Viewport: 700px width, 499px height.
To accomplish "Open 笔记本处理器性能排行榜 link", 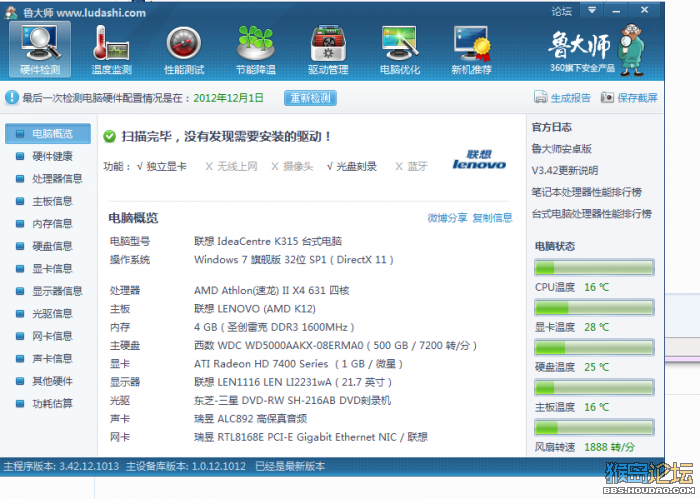I will pos(587,192).
